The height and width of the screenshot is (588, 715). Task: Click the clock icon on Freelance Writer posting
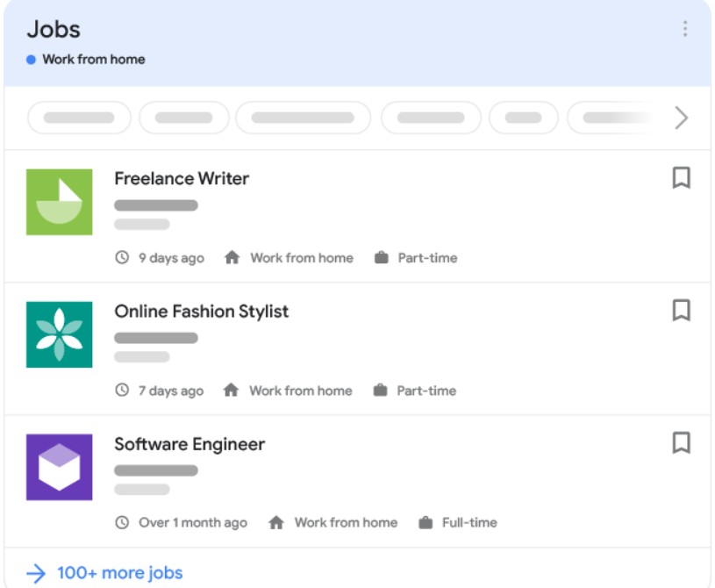124,257
